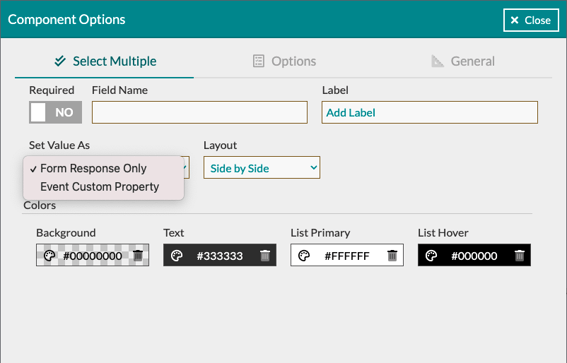Open the List Hover palette icon

431,256
